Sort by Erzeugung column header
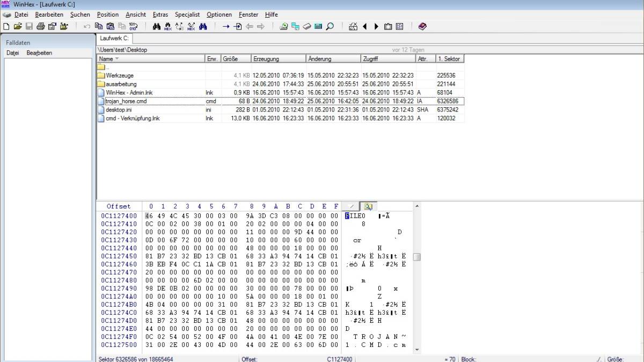 [x=279, y=59]
